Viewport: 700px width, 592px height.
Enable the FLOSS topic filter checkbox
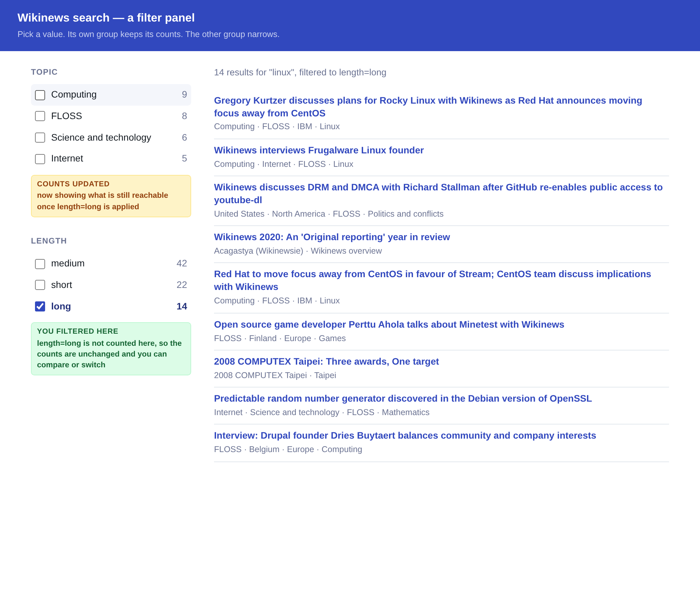(x=40, y=116)
